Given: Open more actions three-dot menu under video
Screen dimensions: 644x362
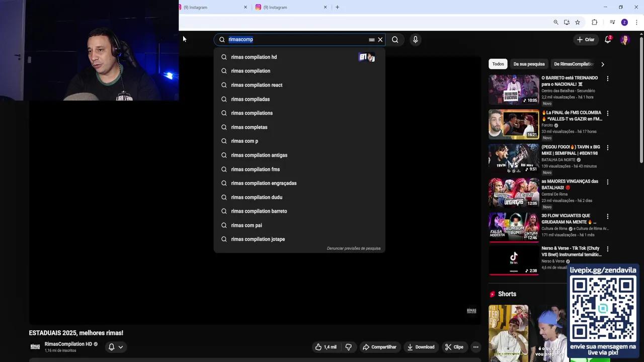Looking at the screenshot, I should (475, 347).
